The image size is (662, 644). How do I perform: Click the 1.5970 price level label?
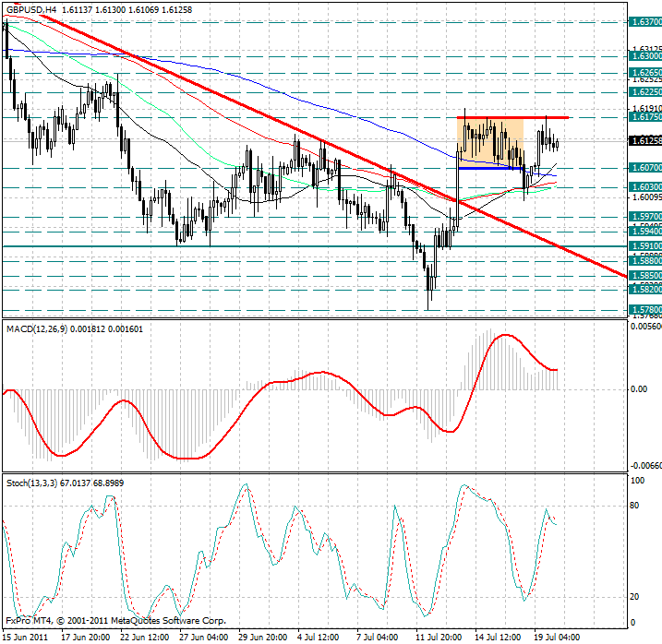click(x=645, y=217)
